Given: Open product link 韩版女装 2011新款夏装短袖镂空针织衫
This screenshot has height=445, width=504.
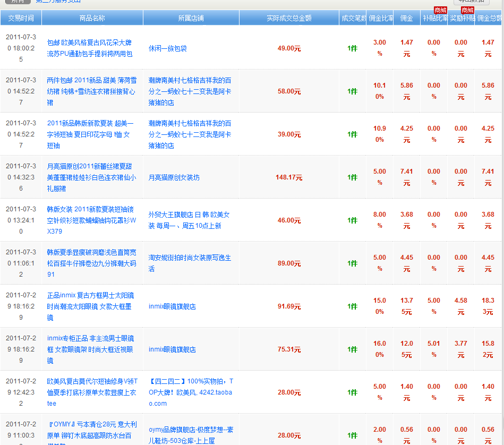Looking at the screenshot, I should click(91, 220).
